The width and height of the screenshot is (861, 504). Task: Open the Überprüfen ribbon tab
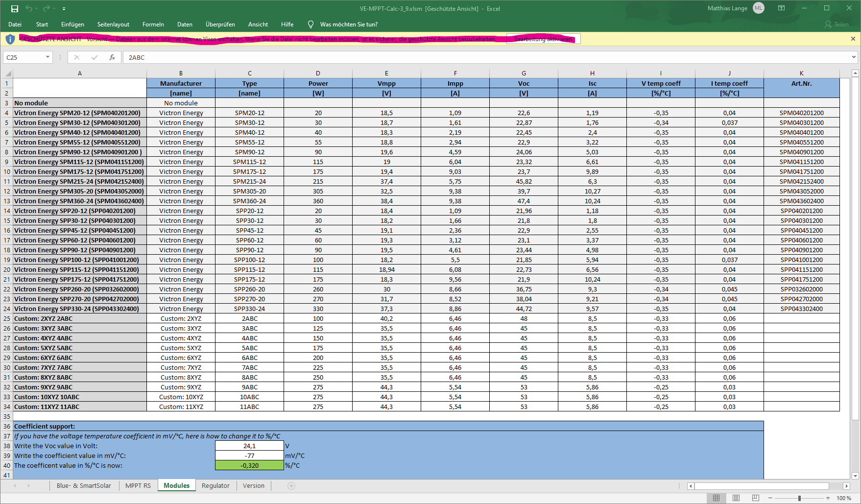[220, 24]
